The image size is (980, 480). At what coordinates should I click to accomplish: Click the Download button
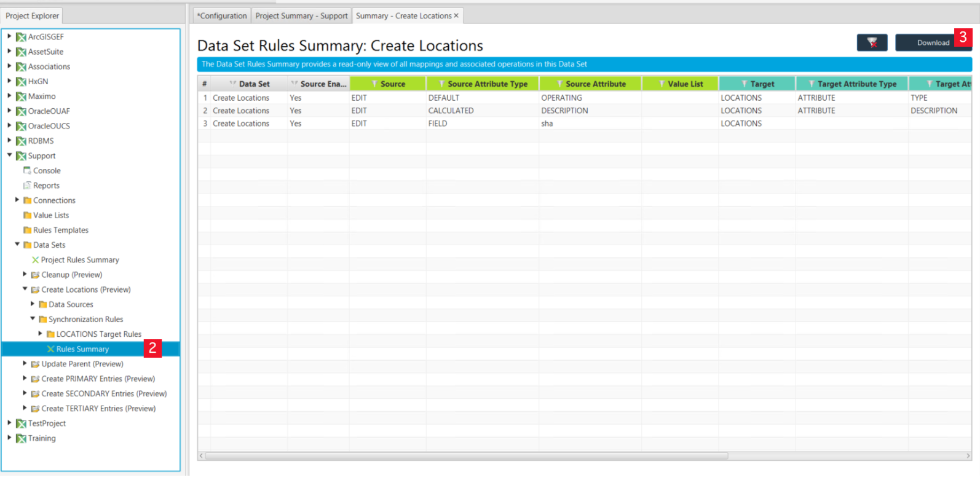[933, 42]
